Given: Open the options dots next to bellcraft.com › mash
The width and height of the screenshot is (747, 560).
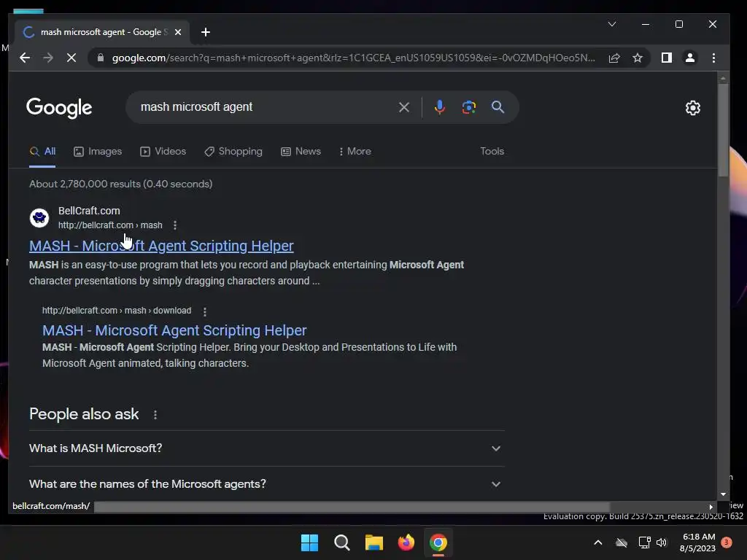Looking at the screenshot, I should 175,225.
